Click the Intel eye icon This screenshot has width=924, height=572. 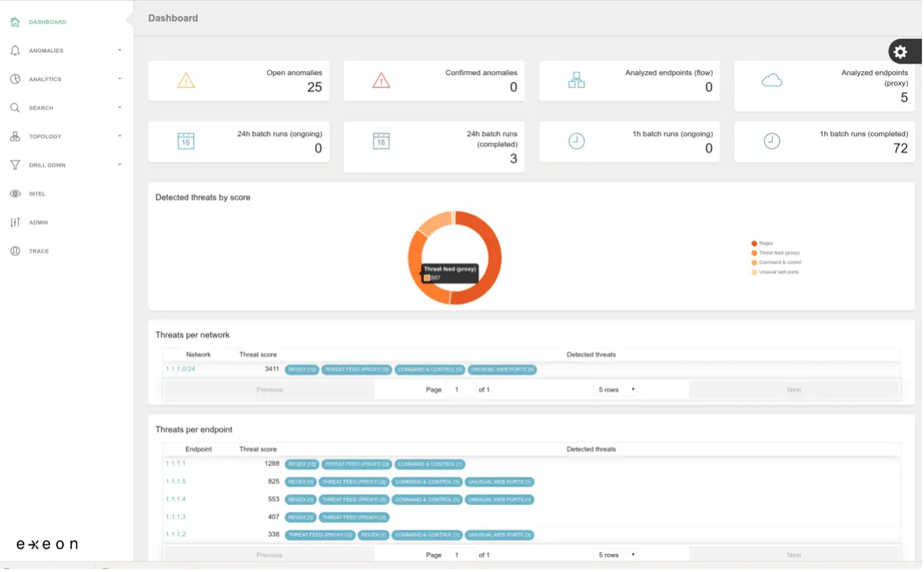(x=15, y=194)
